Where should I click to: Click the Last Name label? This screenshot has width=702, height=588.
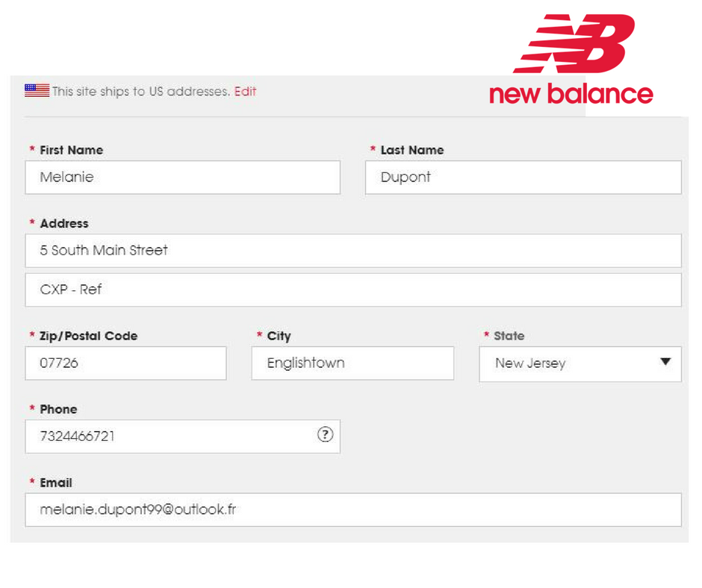pos(412,150)
